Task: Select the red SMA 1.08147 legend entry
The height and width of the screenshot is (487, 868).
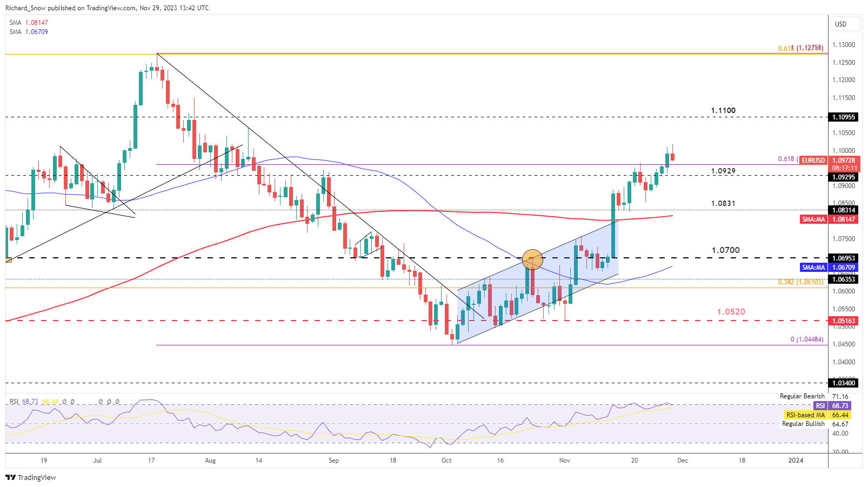Action: [29, 23]
